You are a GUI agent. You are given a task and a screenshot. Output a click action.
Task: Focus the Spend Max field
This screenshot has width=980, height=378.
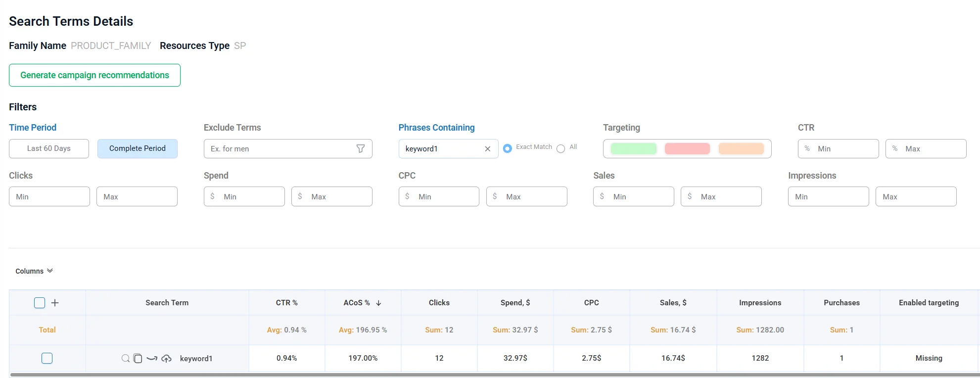[x=332, y=196]
